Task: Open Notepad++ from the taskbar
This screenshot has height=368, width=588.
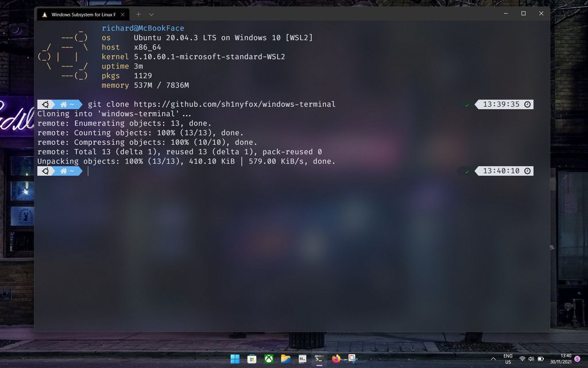Action: click(x=301, y=358)
